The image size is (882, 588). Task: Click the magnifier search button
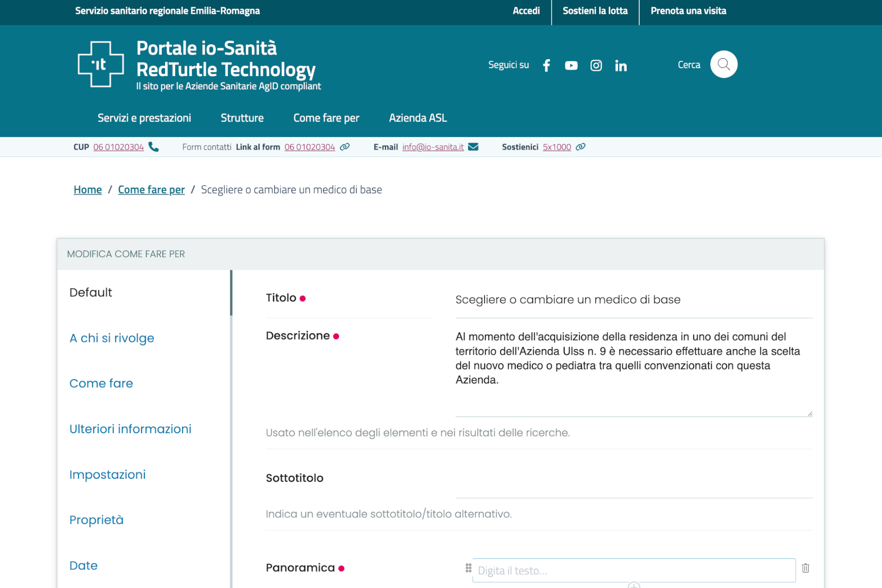[723, 64]
